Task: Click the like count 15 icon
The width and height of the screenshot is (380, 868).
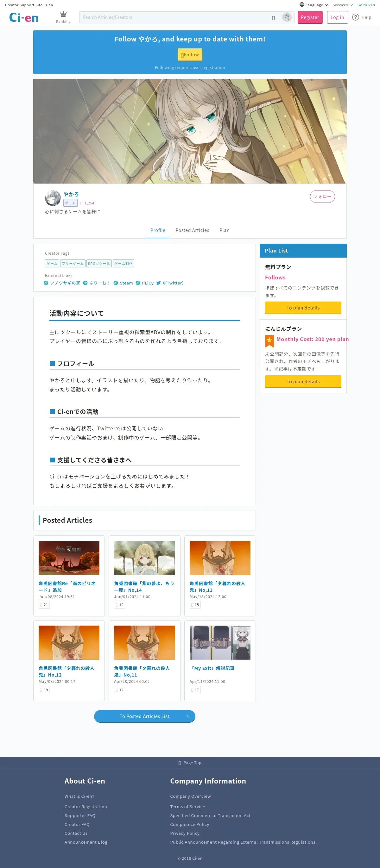Action: (192, 605)
